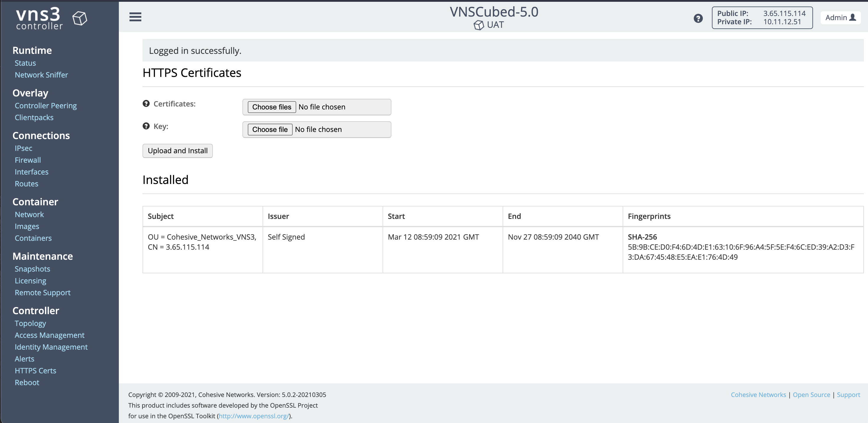Open Container Network page
The image size is (868, 423).
[29, 214]
